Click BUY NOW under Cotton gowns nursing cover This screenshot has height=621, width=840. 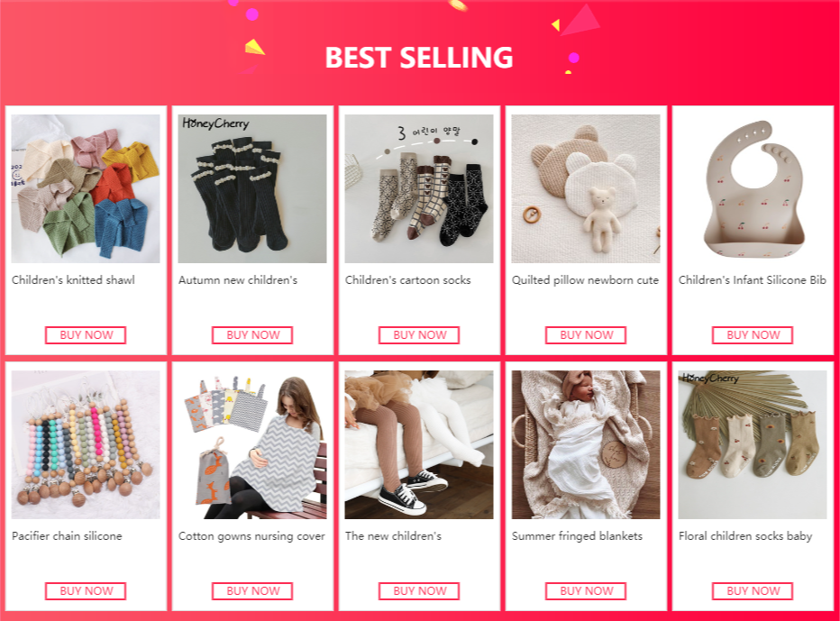252,591
